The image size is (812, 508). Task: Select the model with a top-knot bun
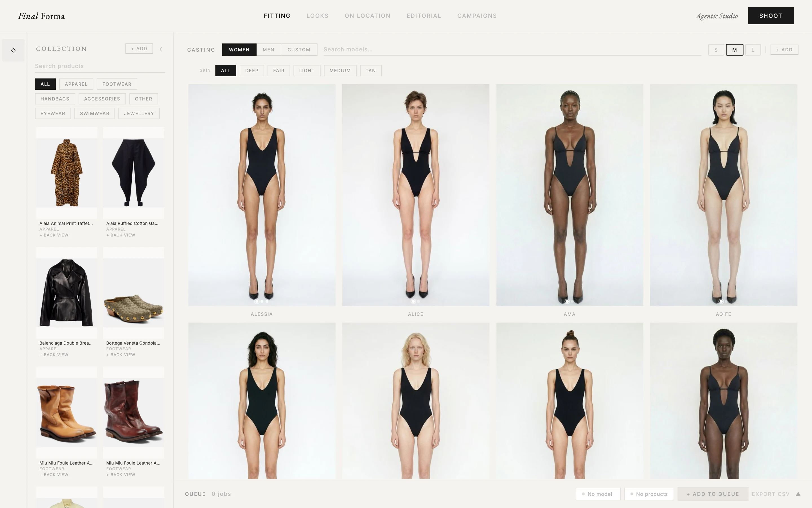[570, 400]
